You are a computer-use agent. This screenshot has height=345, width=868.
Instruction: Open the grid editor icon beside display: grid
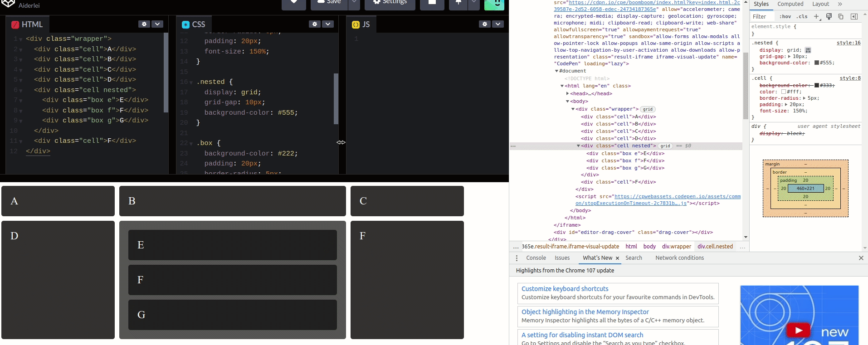[x=808, y=50]
